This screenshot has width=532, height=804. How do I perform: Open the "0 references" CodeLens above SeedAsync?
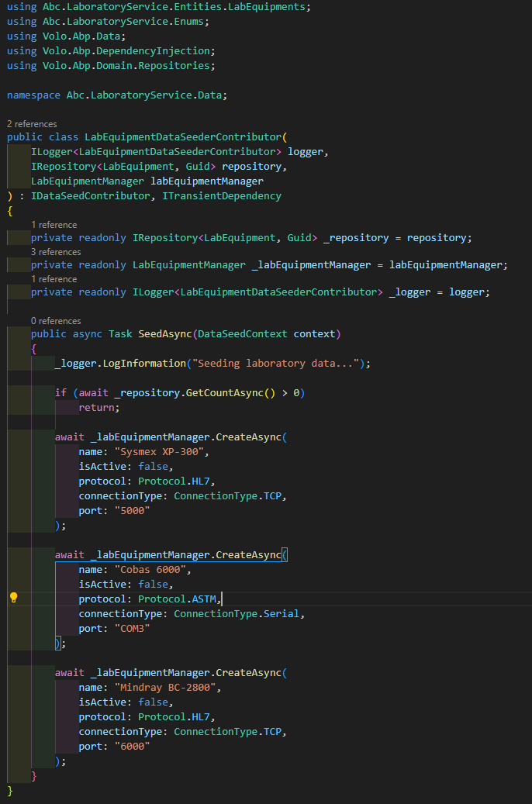click(56, 321)
